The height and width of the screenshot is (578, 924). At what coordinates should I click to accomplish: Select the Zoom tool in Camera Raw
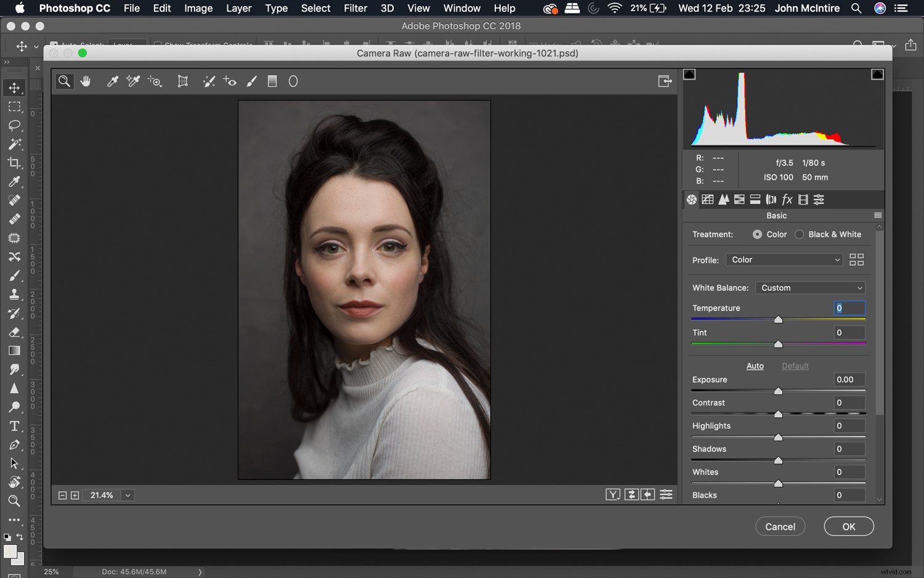[65, 81]
